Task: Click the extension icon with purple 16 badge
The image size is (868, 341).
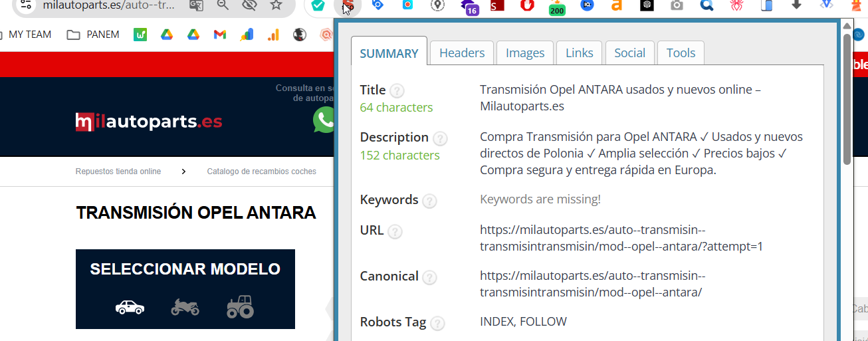Action: (469, 7)
